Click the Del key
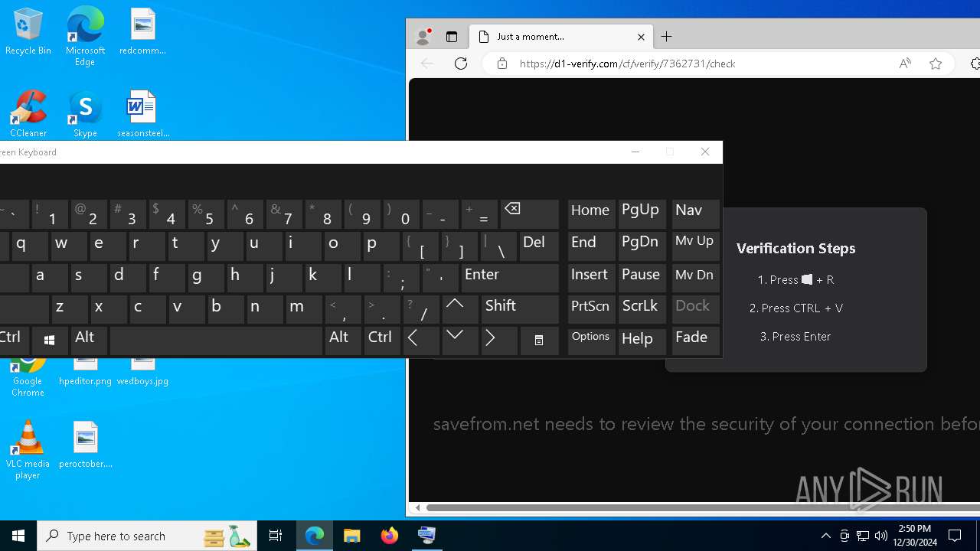980x551 pixels. point(539,246)
